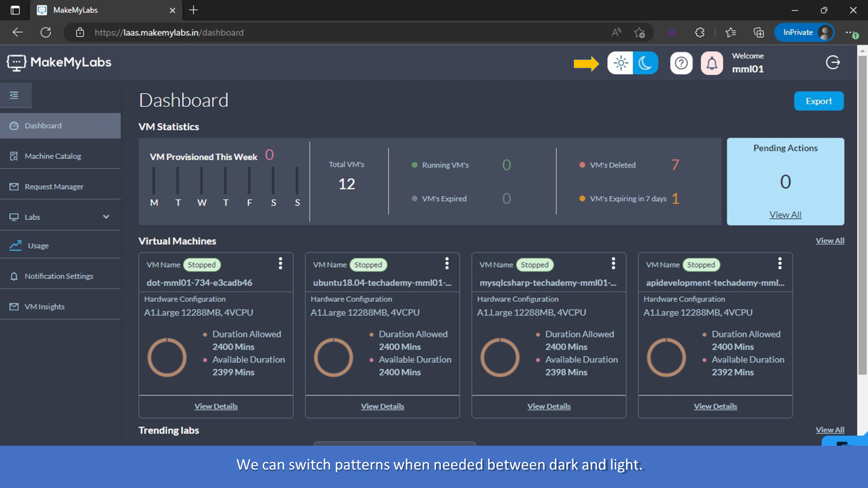Image resolution: width=868 pixels, height=488 pixels.
Task: Switch to light theme sun icon
Action: [621, 63]
